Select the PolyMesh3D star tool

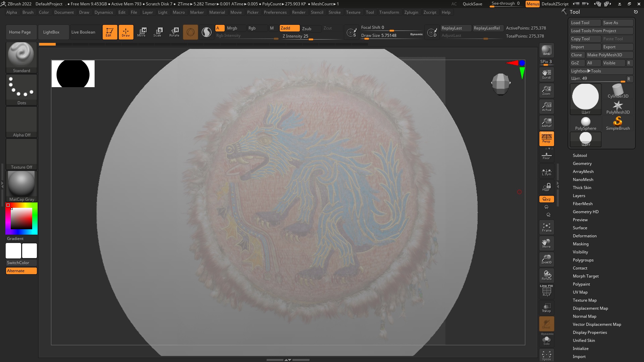tap(618, 107)
